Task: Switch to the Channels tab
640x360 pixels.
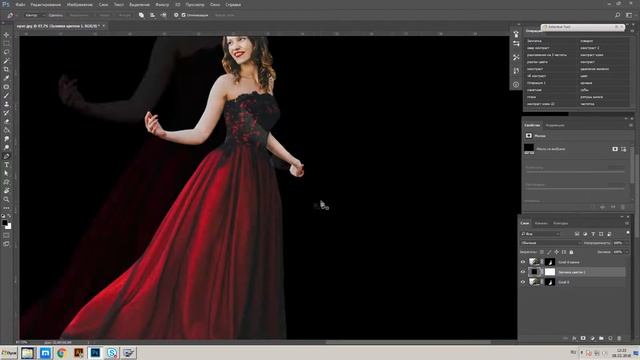Action: (541, 223)
